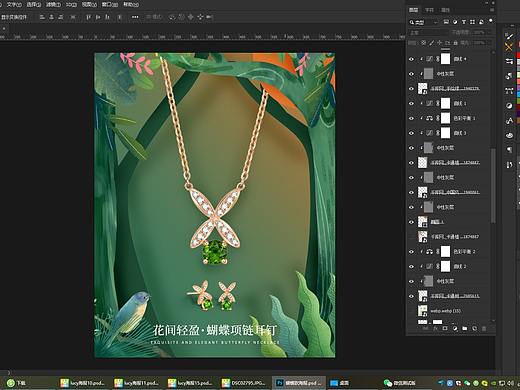The height and width of the screenshot is (390, 520).
Task: Click lock image pixels brush icon
Action: pyautogui.click(x=432, y=43)
